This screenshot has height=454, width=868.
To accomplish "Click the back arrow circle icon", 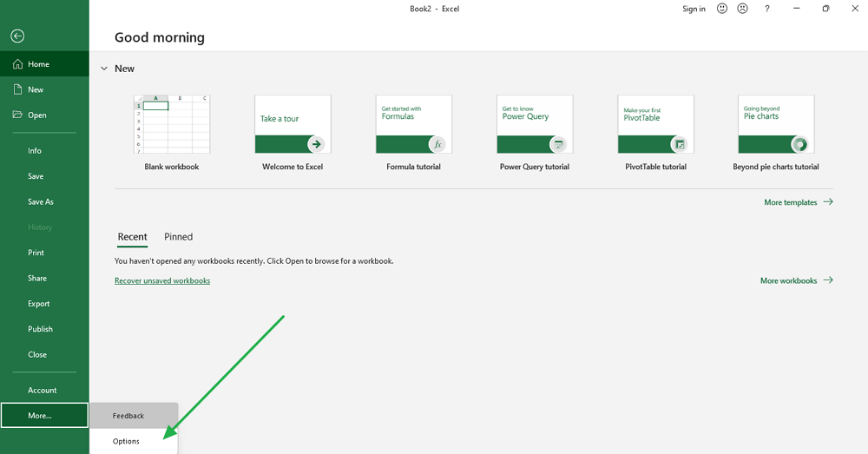I will pos(17,36).
